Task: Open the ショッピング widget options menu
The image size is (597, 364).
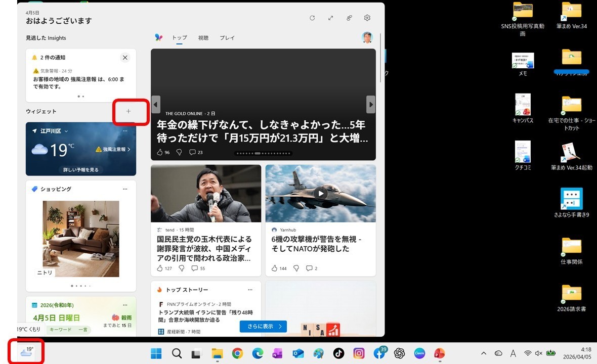Action: click(x=125, y=189)
